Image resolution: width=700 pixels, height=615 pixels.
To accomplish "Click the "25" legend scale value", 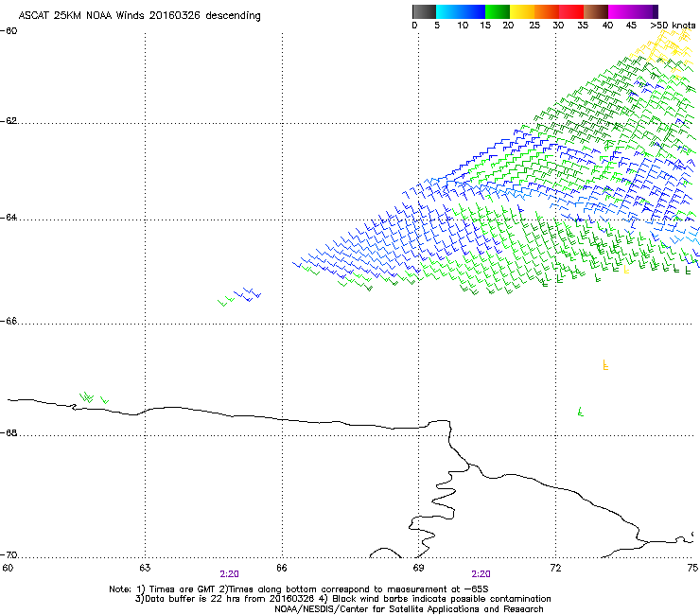I will tap(534, 25).
